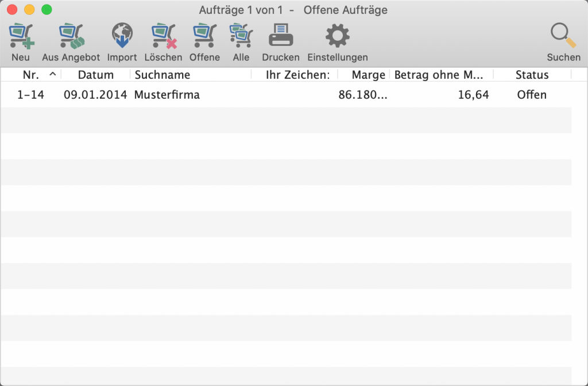Print using the Drucken printer icon

[281, 37]
